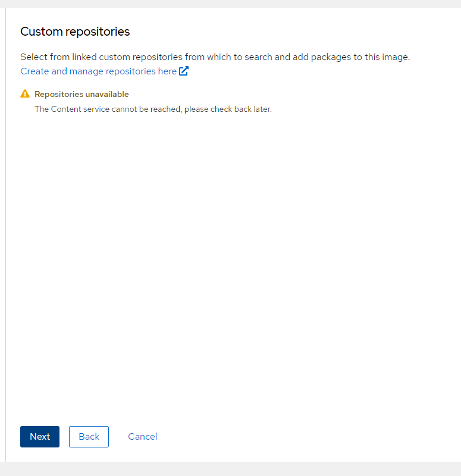Click the yellow warning triangle icon
461x476 pixels.
(24, 94)
